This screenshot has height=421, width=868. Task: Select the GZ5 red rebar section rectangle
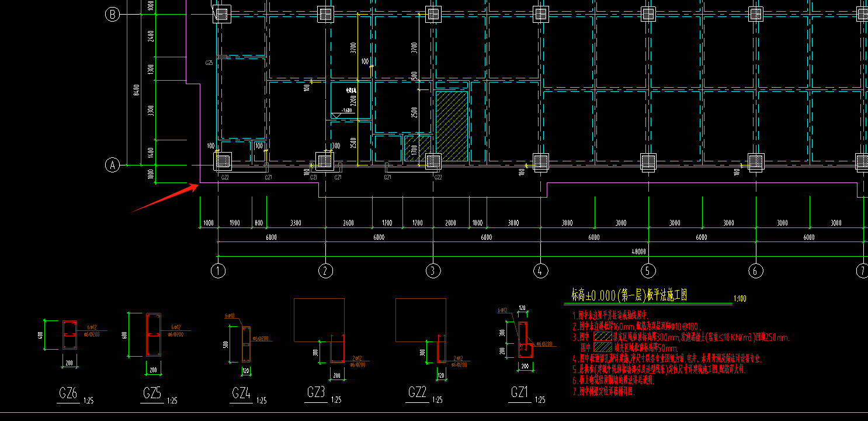(154, 336)
